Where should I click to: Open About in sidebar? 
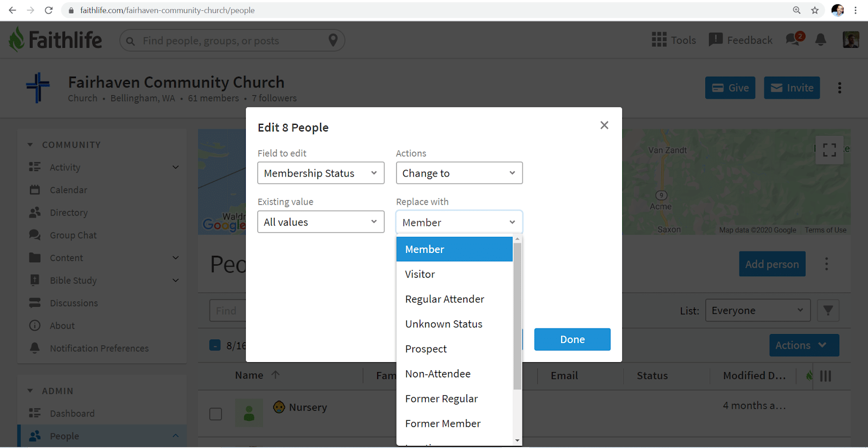(62, 326)
